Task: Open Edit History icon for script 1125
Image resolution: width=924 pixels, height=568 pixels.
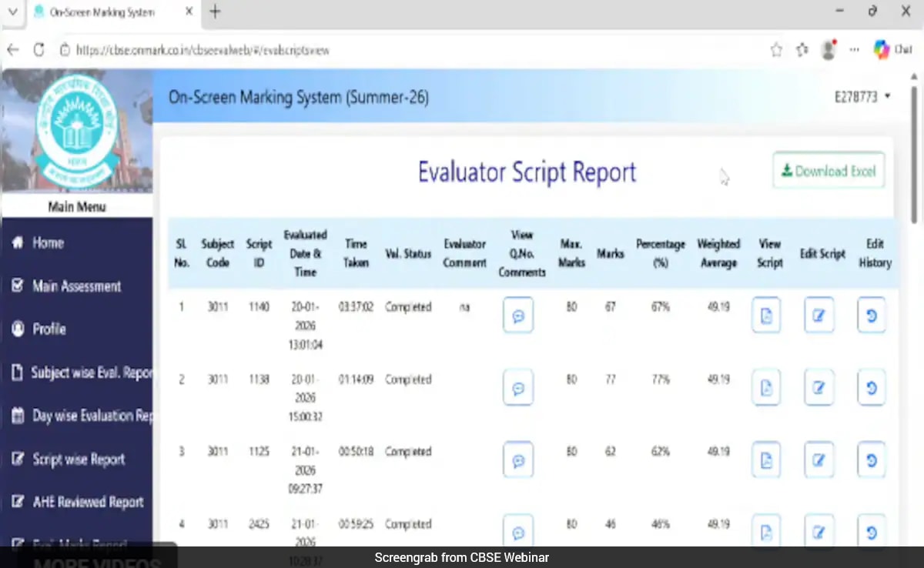Action: [x=872, y=459]
